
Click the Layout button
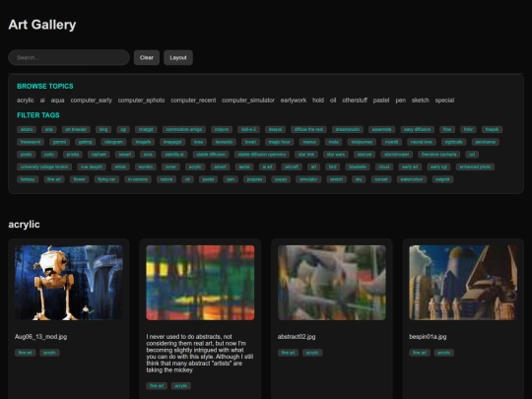click(178, 58)
